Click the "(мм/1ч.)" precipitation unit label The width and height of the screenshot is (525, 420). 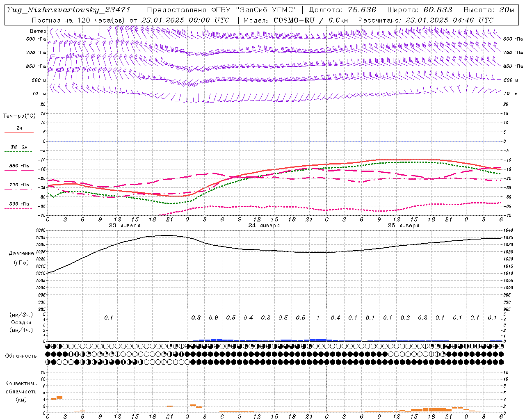pos(21,330)
